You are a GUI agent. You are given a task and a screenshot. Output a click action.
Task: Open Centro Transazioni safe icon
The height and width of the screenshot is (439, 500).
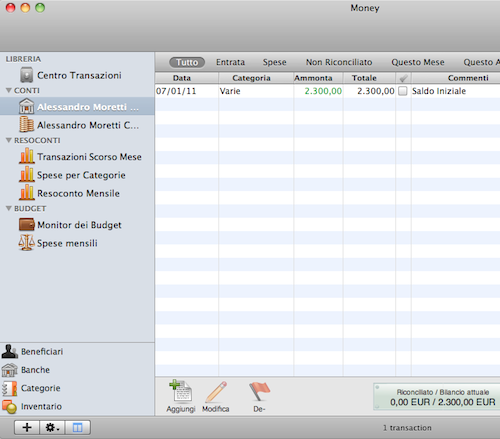pyautogui.click(x=27, y=75)
